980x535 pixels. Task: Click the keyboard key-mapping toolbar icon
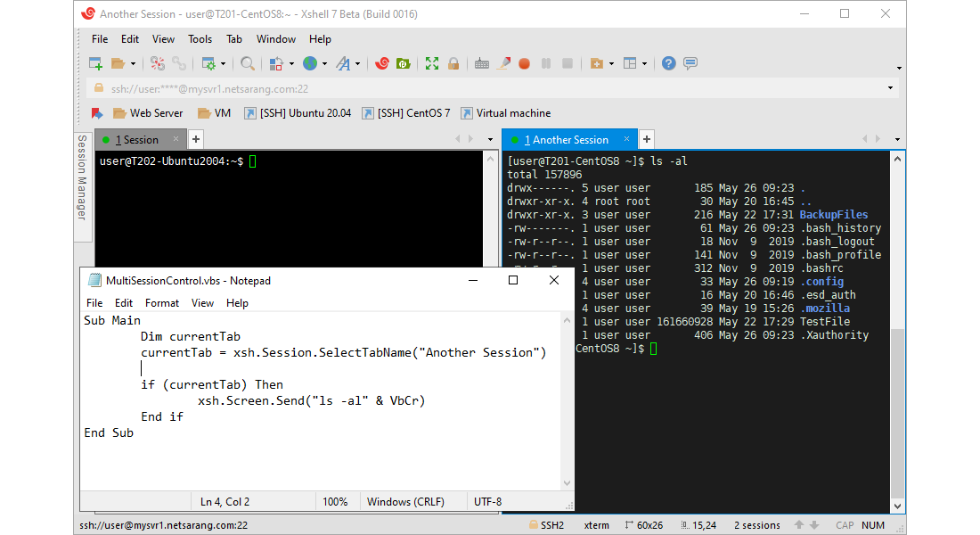coord(481,63)
